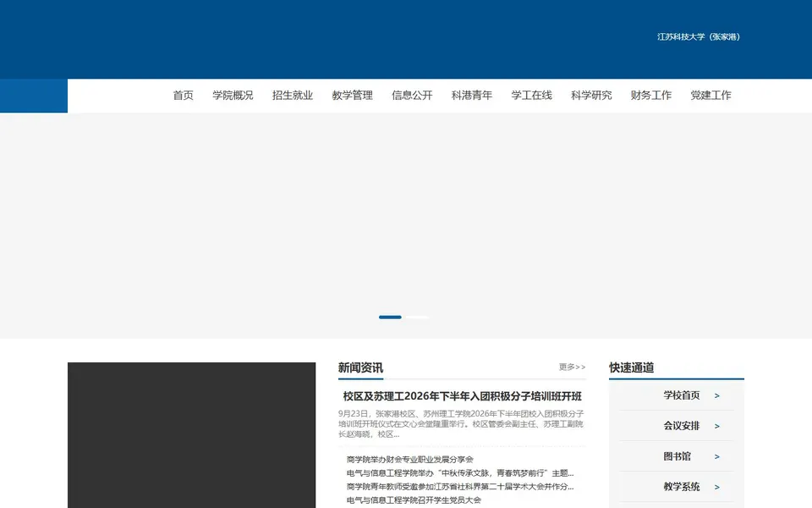812x508 pixels.
Task: Click 更多>> beside 新闻资讯
Action: pos(573,367)
